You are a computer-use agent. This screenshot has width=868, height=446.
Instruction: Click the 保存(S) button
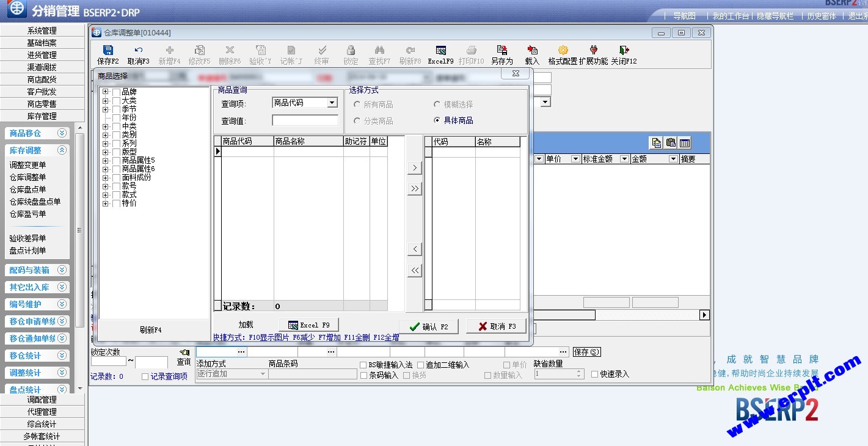[587, 352]
